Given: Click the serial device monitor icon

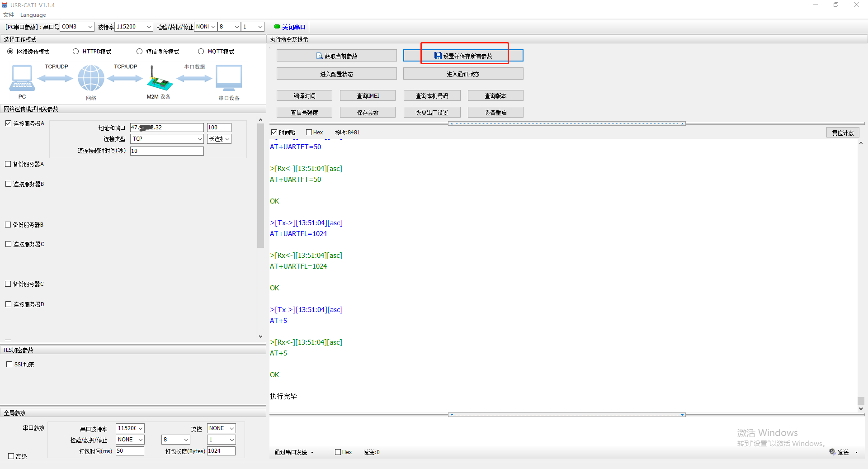Looking at the screenshot, I should tap(229, 78).
